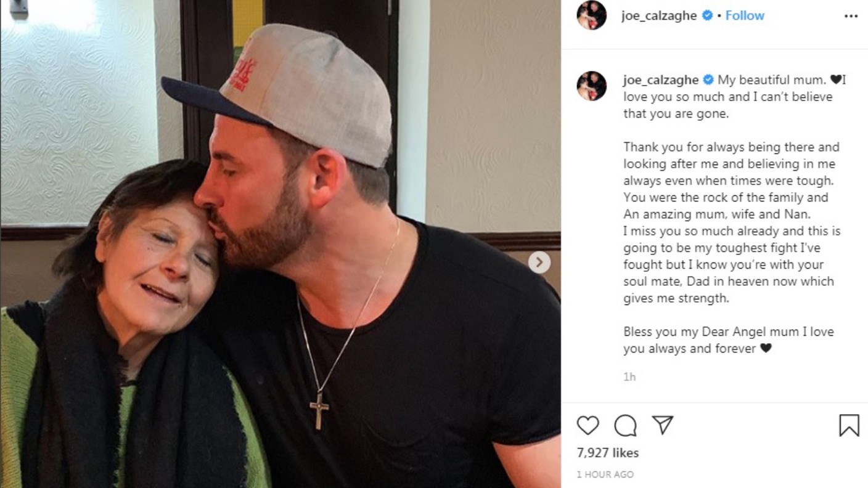Share the post via paper plane icon
This screenshot has height=488, width=868.
point(662,425)
